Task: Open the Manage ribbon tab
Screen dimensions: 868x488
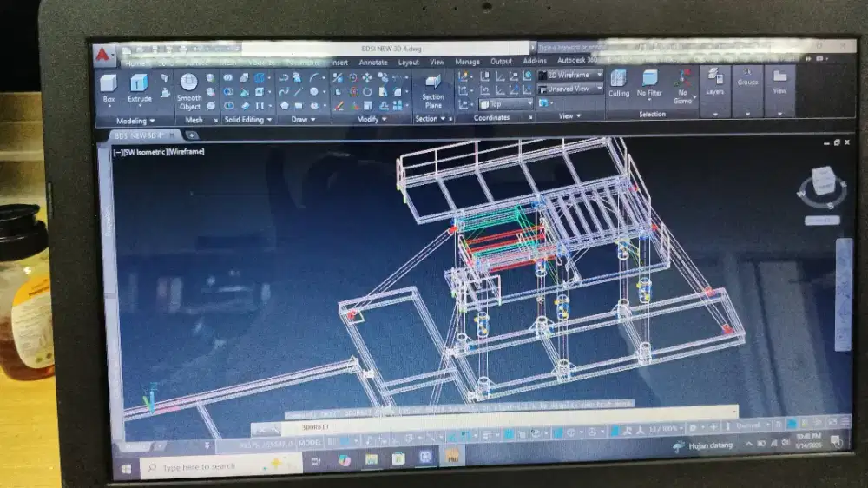Action: [467, 63]
